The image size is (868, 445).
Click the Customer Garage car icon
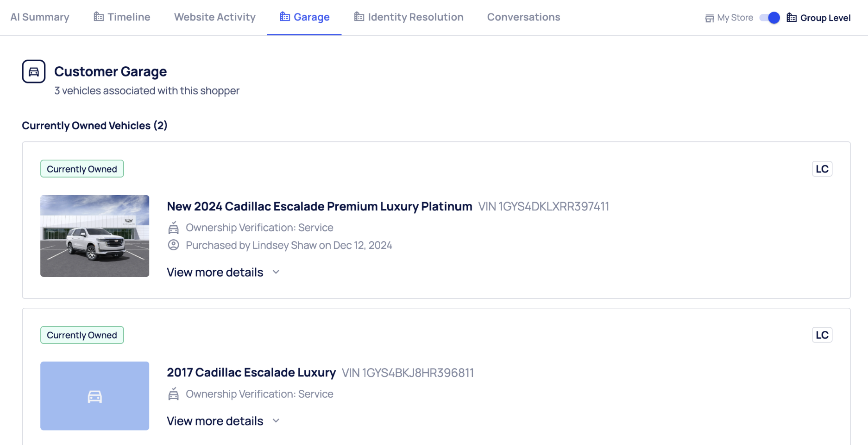(x=34, y=71)
